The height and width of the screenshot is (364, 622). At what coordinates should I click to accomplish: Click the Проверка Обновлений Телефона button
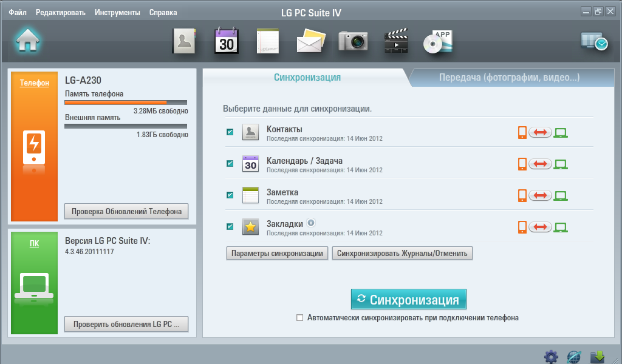(126, 212)
